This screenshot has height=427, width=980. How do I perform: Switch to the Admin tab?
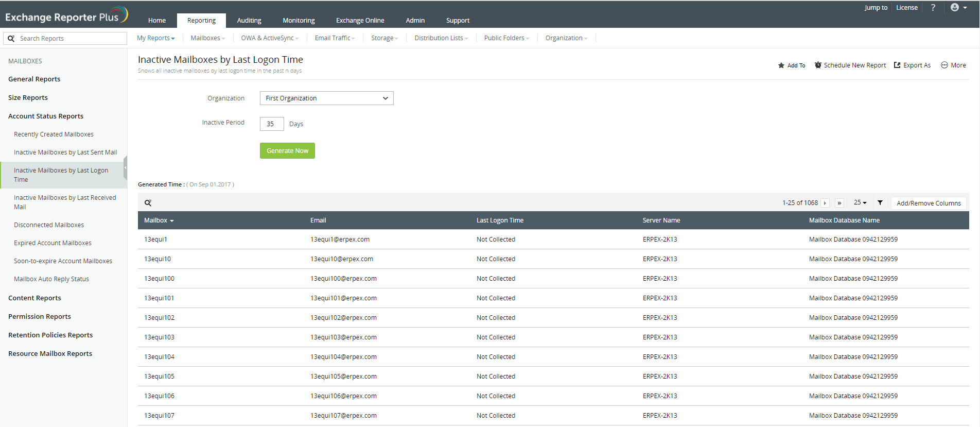tap(415, 21)
